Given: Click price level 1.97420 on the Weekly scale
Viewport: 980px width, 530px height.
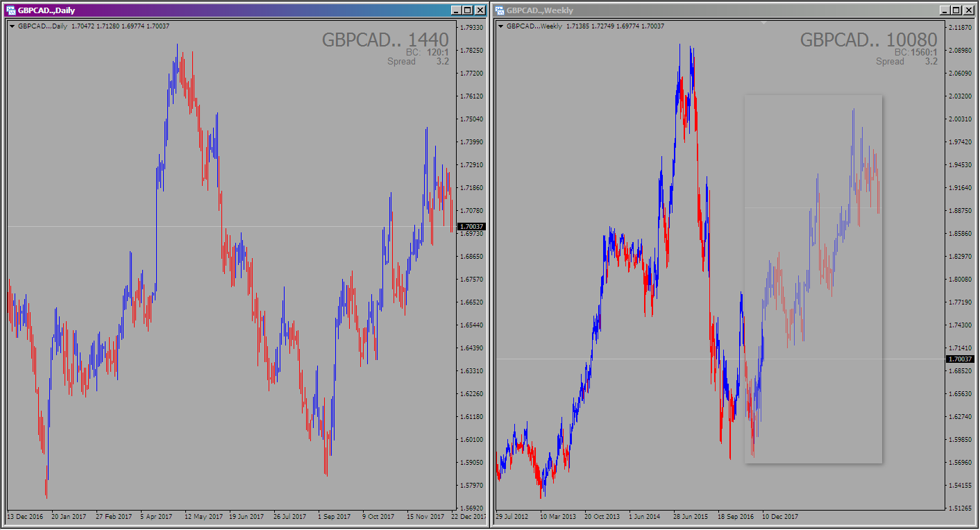Looking at the screenshot, I should point(961,142).
